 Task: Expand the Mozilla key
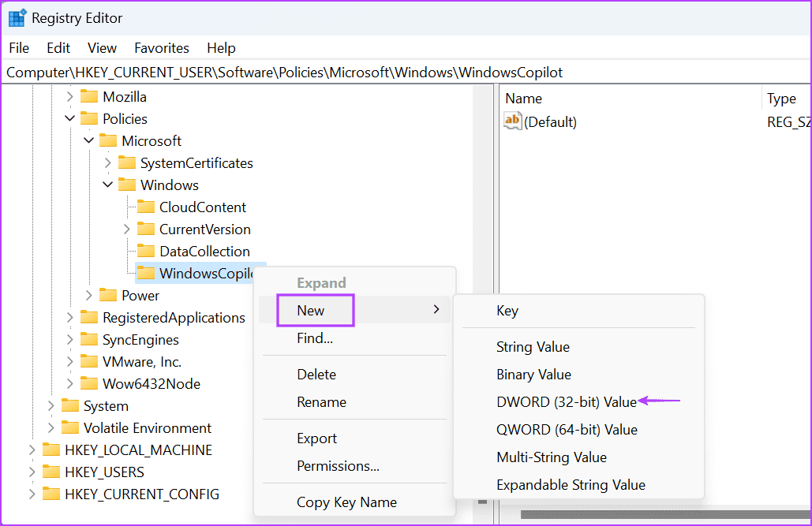(x=70, y=97)
